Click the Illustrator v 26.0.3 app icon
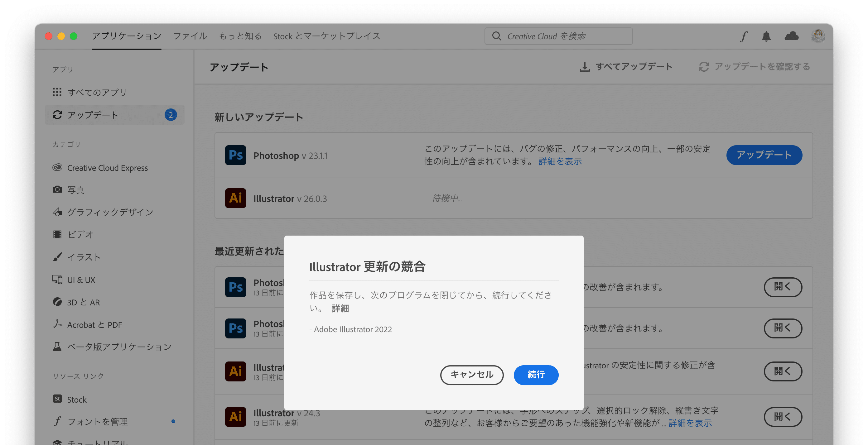This screenshot has height=445, width=868. tap(235, 198)
